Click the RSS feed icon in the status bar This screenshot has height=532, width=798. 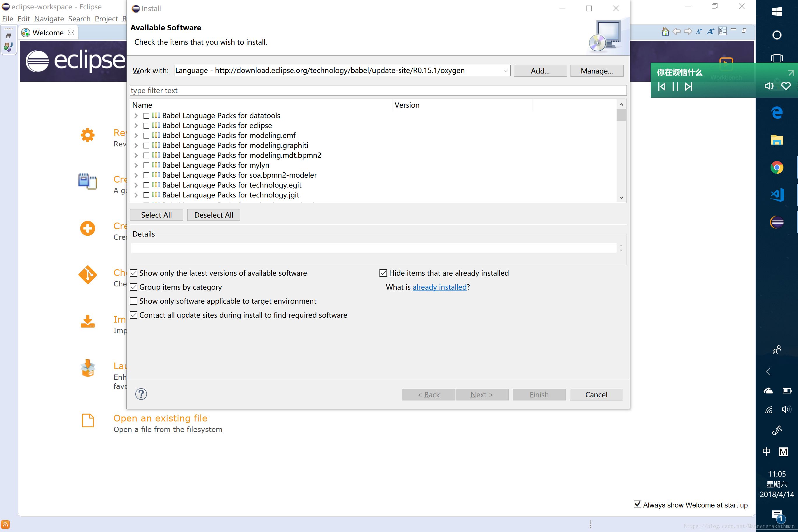tap(5, 524)
